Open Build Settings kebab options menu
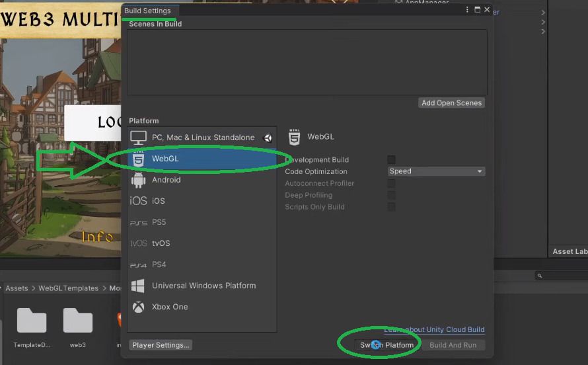The height and width of the screenshot is (365, 588). [467, 10]
